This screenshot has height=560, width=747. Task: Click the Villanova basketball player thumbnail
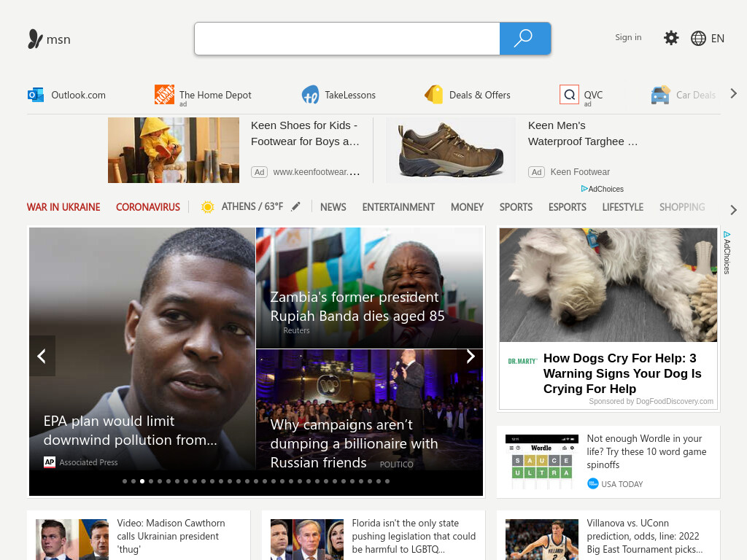542,540
